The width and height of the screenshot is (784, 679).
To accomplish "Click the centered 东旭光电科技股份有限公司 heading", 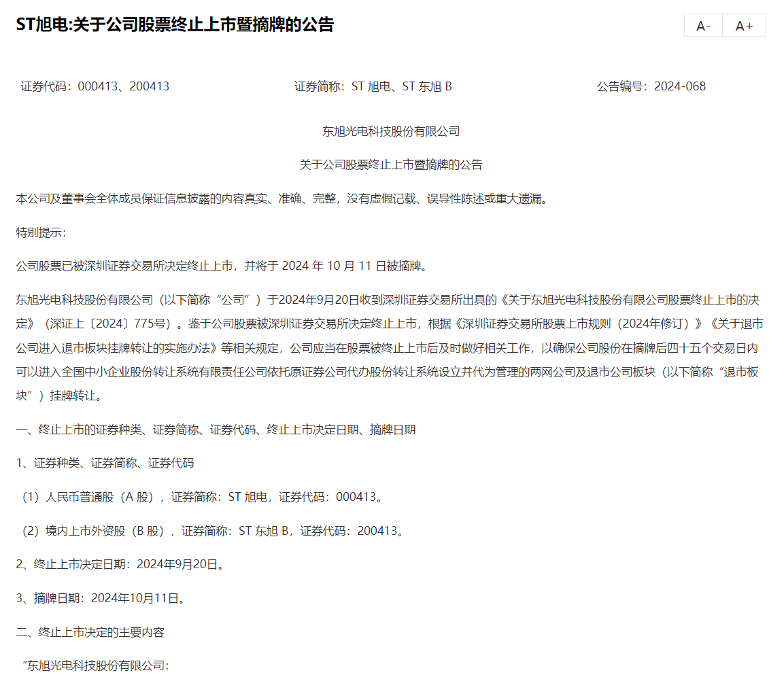I will pos(391,131).
